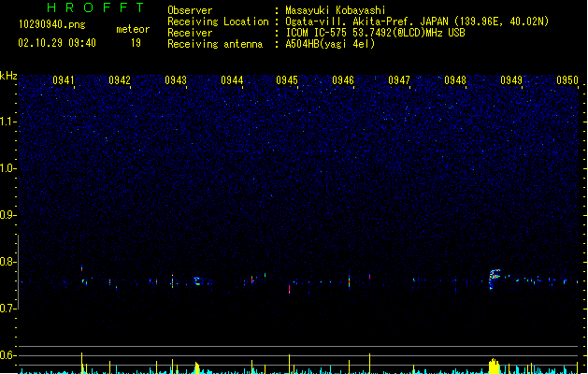
Task: Click the 0950 time marker
Action: coord(567,80)
